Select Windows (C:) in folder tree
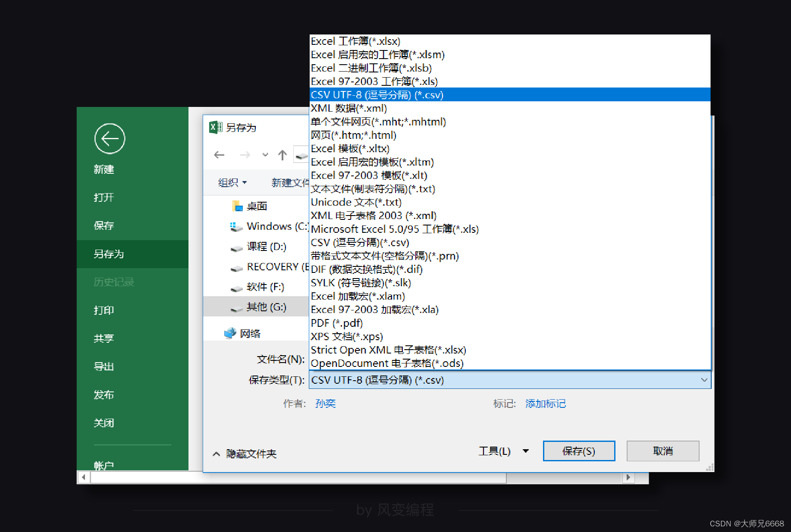Image resolution: width=791 pixels, height=532 pixels. click(x=277, y=226)
